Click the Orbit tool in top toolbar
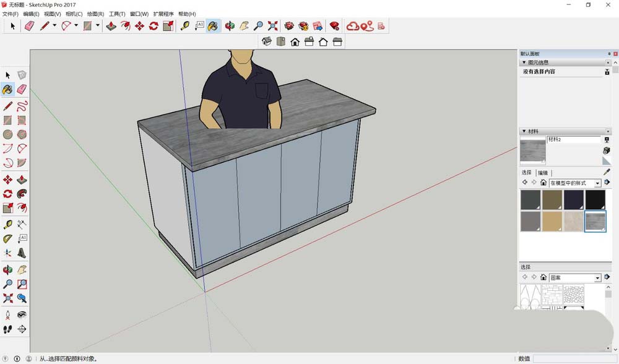Image resolution: width=619 pixels, height=364 pixels. [230, 25]
